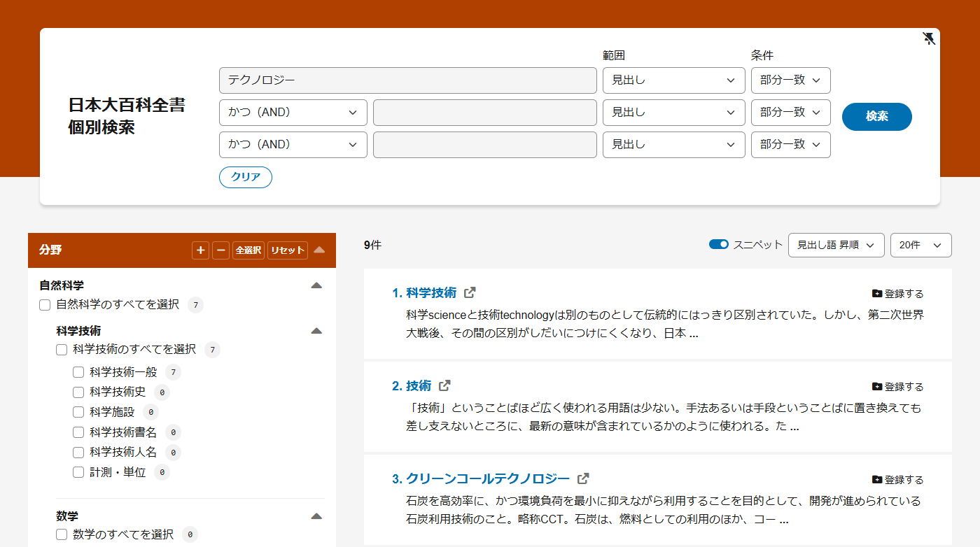Open the 見出し scope dropdown in the third row
The width and height of the screenshot is (980, 547).
coord(674,145)
